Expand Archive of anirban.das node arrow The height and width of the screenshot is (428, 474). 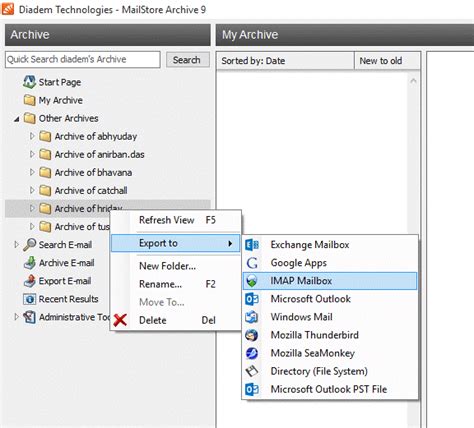point(32,154)
